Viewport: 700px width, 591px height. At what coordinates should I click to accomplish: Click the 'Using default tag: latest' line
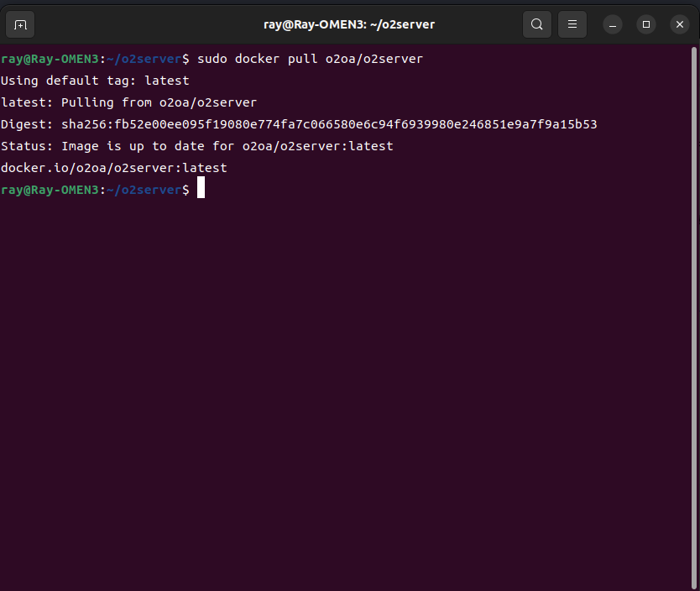coord(95,81)
